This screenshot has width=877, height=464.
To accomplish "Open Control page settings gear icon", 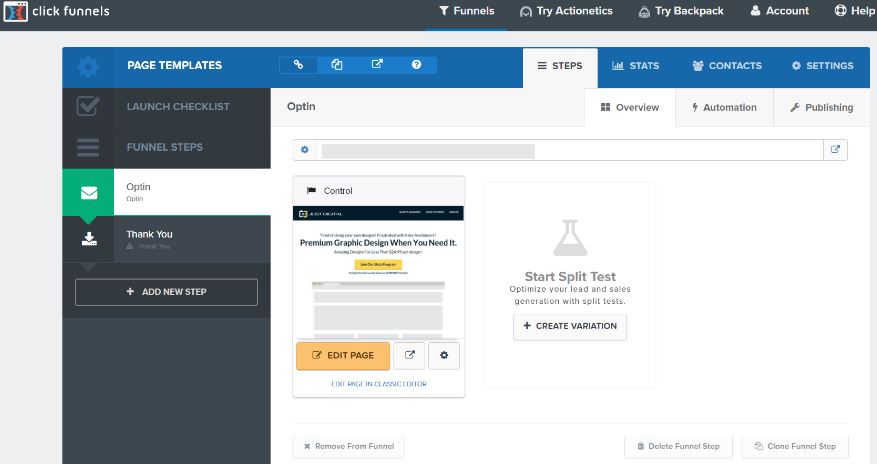I will tap(444, 356).
